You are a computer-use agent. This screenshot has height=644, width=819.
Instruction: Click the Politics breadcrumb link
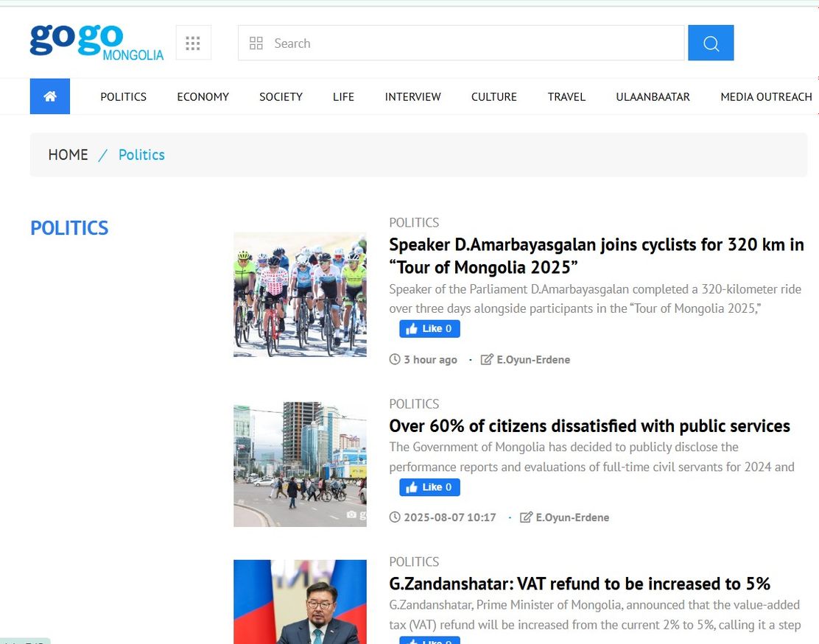141,155
